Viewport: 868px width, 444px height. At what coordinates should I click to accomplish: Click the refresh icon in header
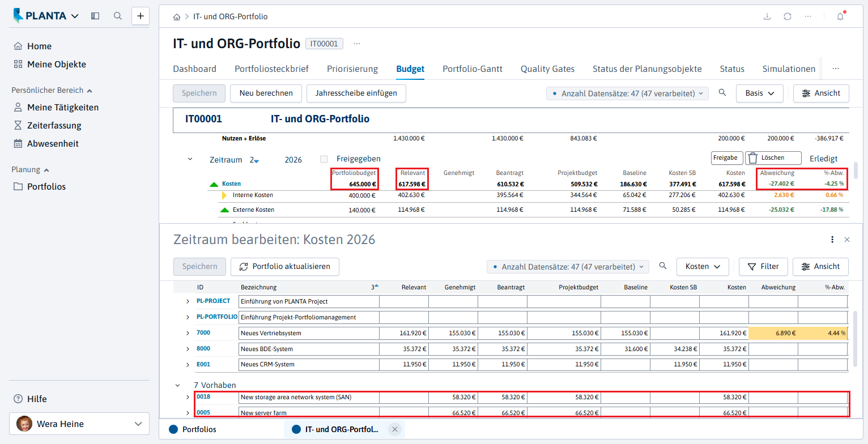coord(788,16)
